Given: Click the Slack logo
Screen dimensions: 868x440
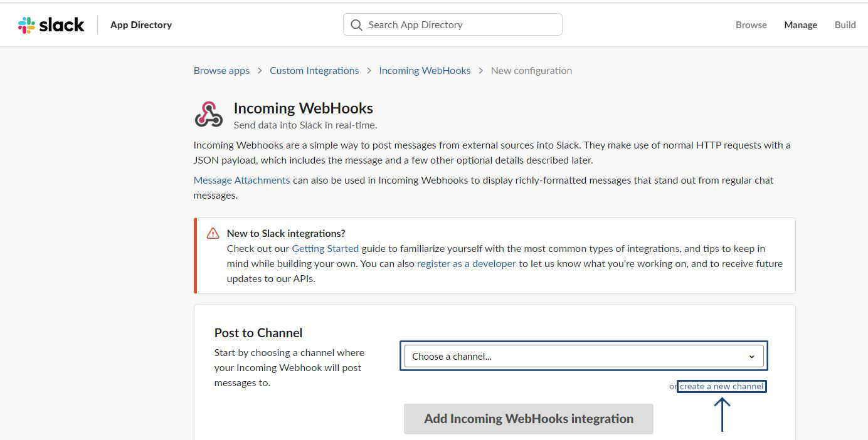Looking at the screenshot, I should tap(51, 25).
